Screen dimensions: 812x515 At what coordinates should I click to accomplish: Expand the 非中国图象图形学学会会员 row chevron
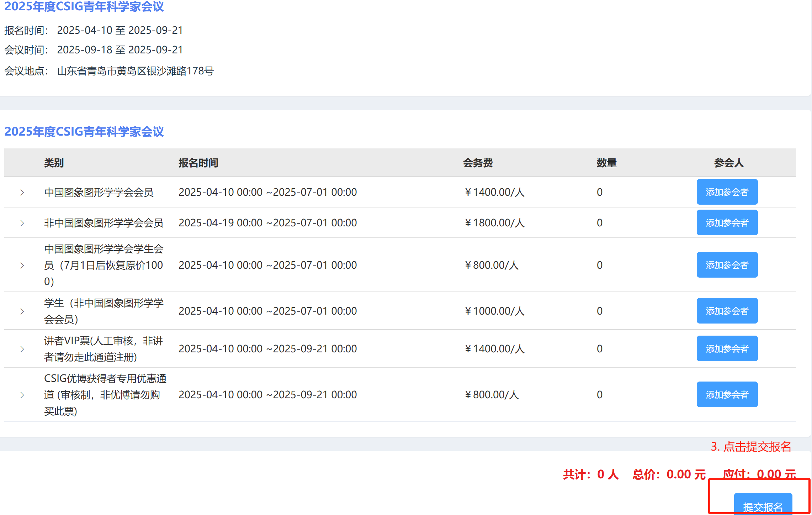pyautogui.click(x=22, y=223)
